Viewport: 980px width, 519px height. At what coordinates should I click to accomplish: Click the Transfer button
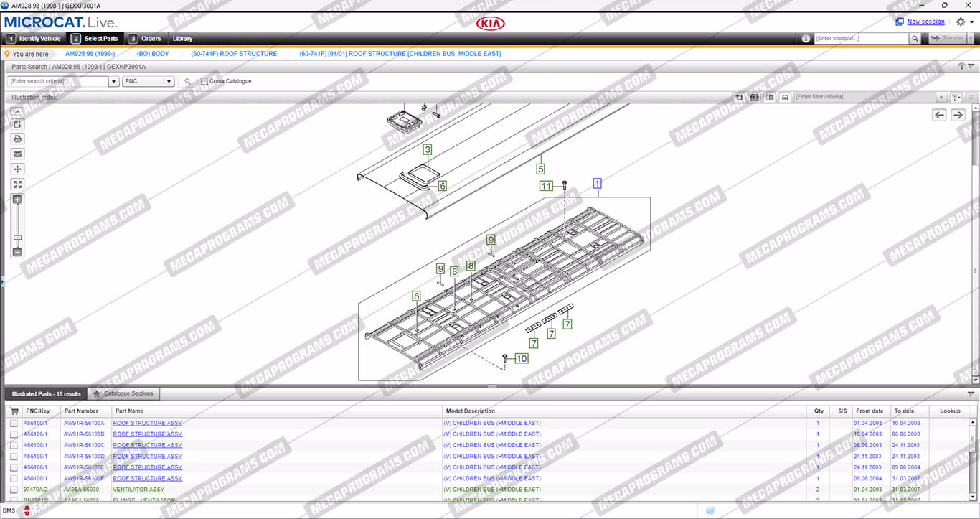tap(946, 38)
